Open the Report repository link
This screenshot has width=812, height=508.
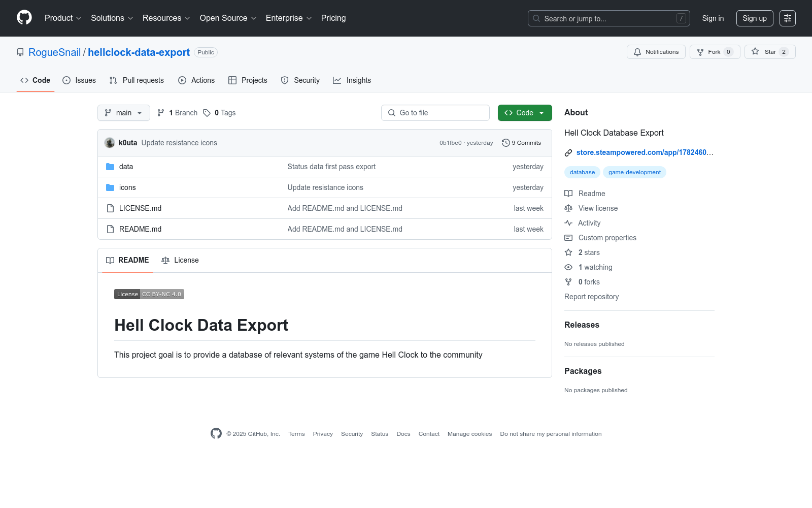point(591,297)
